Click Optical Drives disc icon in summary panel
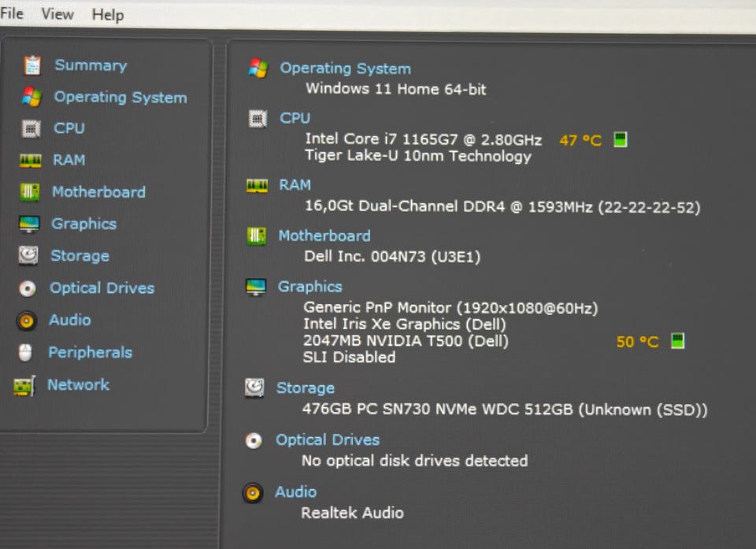Image resolution: width=756 pixels, height=549 pixels. click(254, 440)
